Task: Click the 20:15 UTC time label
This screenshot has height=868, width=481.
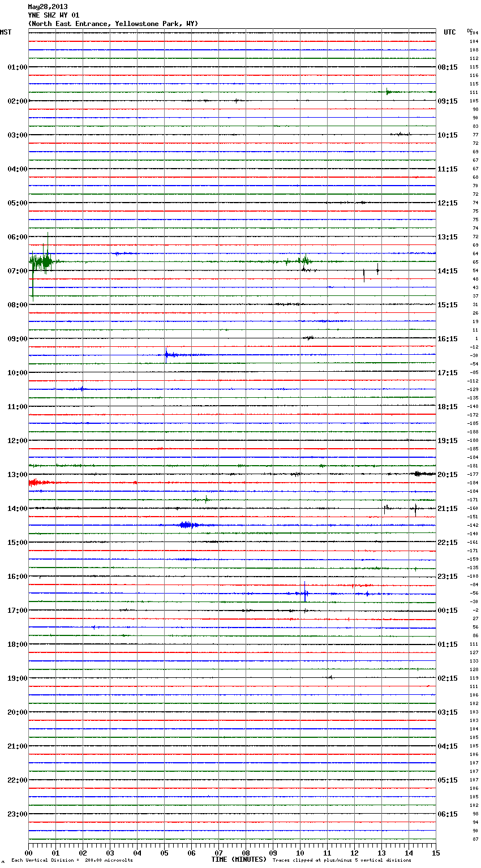Action: [x=448, y=475]
